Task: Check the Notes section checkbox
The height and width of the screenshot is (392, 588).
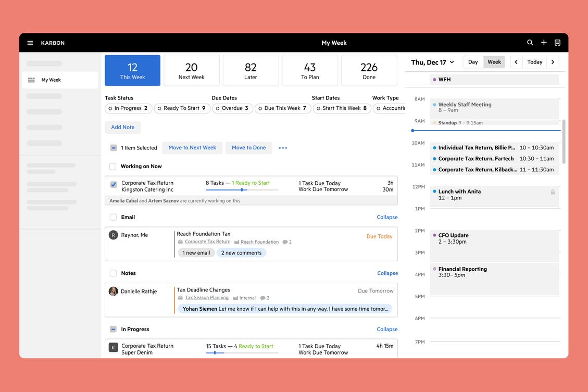Action: [113, 273]
